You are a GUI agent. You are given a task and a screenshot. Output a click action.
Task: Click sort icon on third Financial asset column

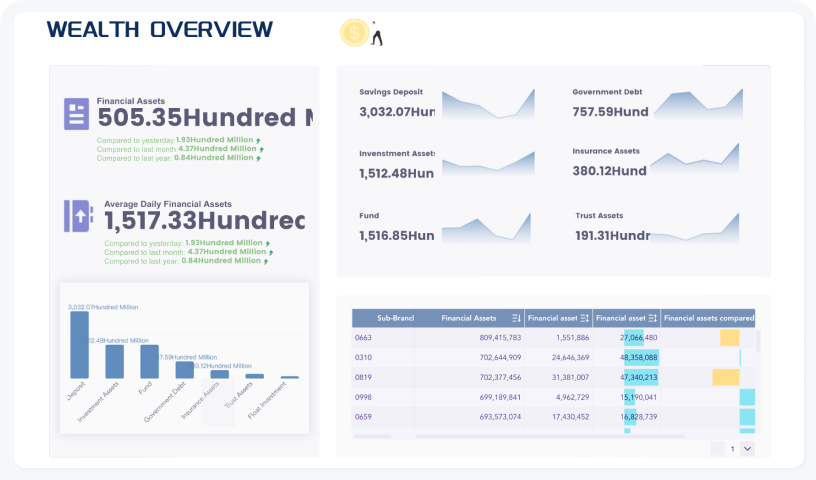pos(651,318)
